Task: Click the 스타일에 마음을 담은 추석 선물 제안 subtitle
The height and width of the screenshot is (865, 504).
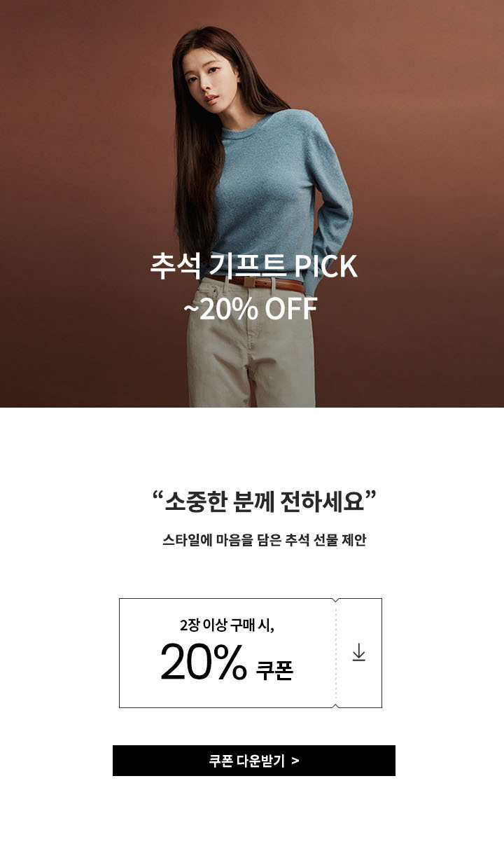Action: coord(264,541)
